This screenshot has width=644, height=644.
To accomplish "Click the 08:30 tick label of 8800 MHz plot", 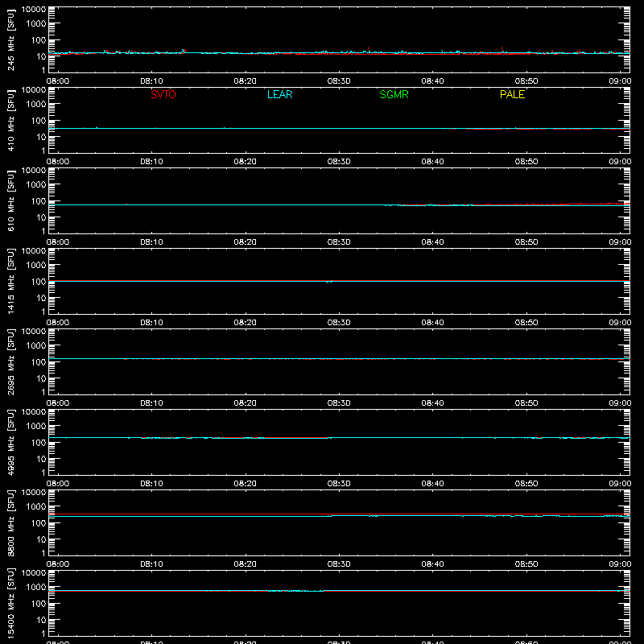I will [339, 564].
